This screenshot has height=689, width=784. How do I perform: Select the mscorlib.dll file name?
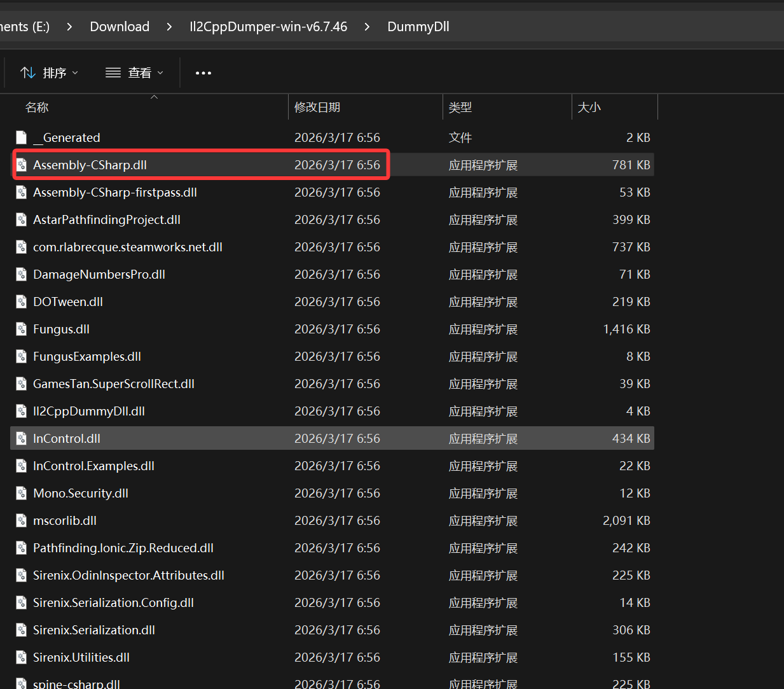(65, 520)
